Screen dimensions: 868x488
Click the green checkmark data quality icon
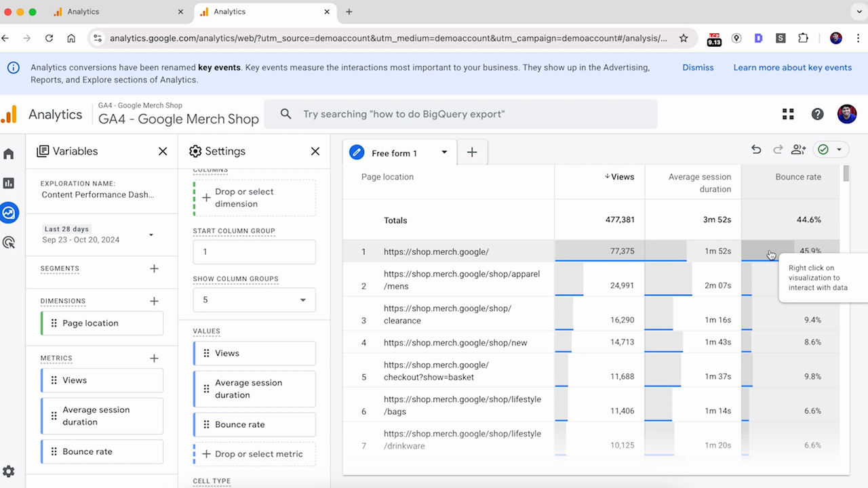click(x=823, y=150)
